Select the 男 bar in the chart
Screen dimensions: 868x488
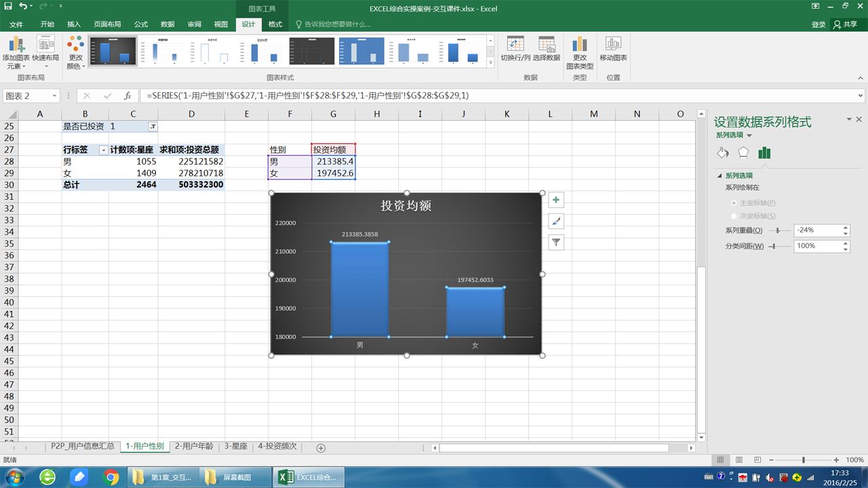tap(359, 289)
